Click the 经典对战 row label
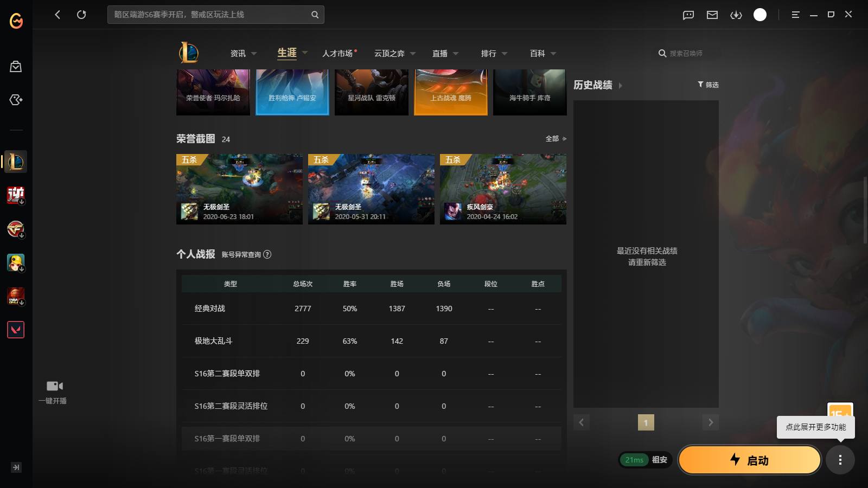The width and height of the screenshot is (868, 488). coord(210,309)
